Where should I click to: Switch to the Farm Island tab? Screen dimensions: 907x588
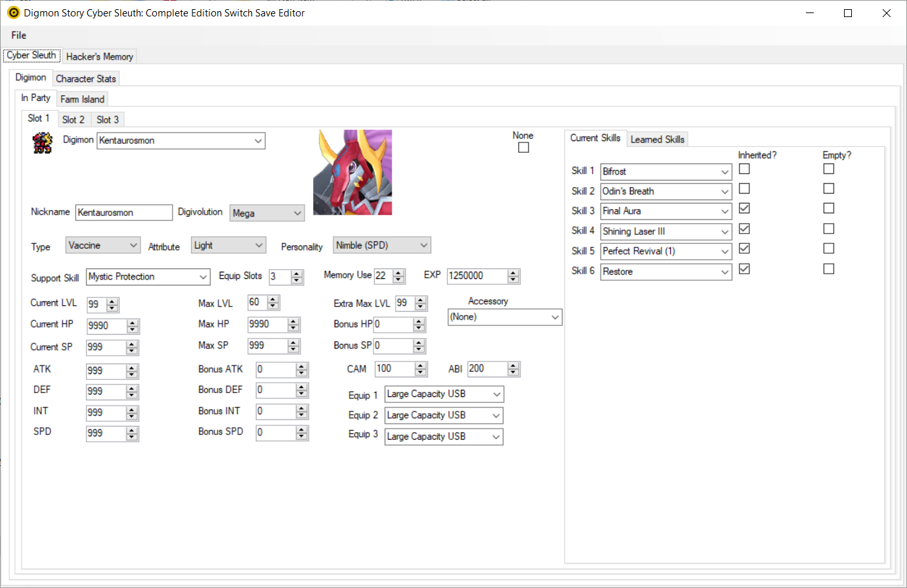point(83,99)
